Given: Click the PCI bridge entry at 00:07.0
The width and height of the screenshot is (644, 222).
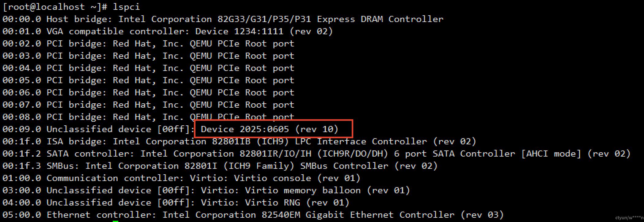Looking at the screenshot, I should (148, 105).
